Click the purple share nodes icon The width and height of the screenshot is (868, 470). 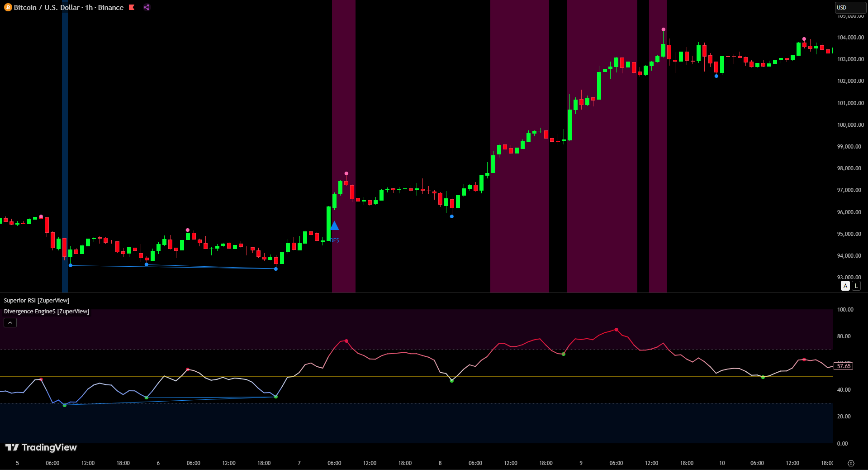point(147,7)
